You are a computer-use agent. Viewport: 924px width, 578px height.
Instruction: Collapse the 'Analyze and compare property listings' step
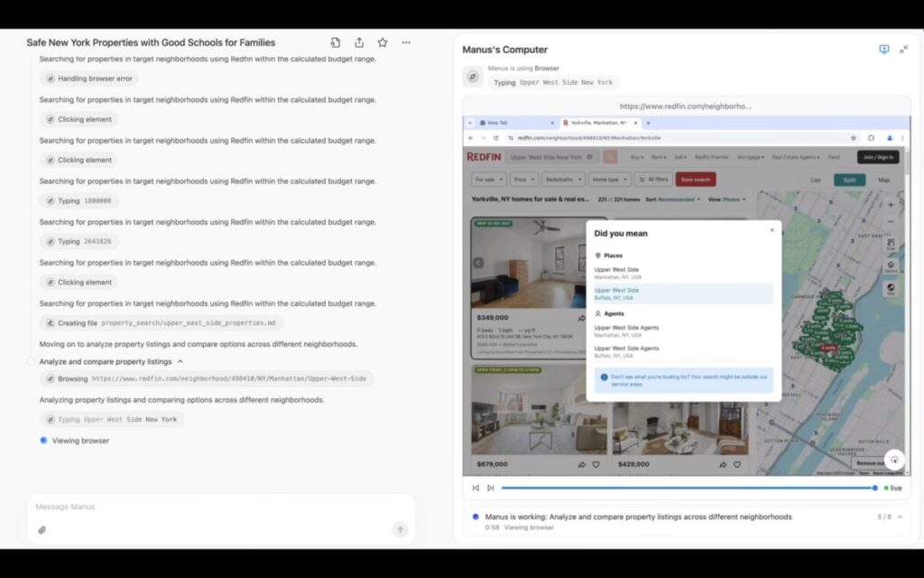180,361
